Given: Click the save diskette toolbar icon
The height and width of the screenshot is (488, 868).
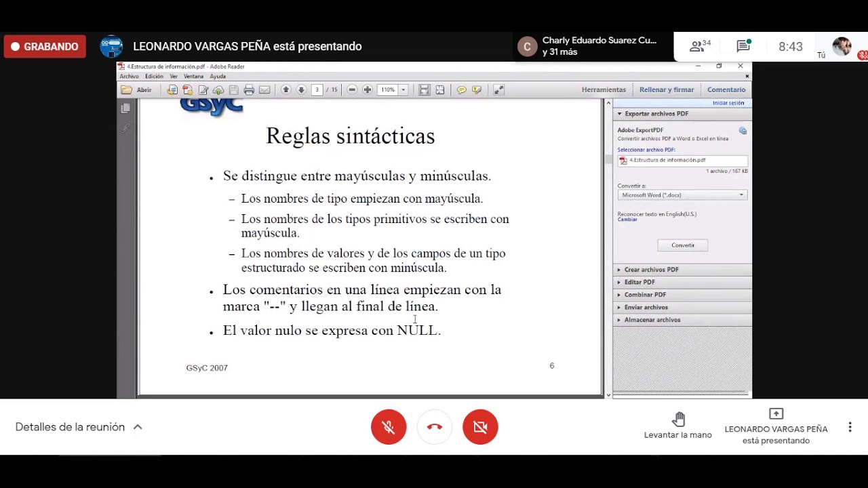Looking at the screenshot, I should pyautogui.click(x=233, y=89).
